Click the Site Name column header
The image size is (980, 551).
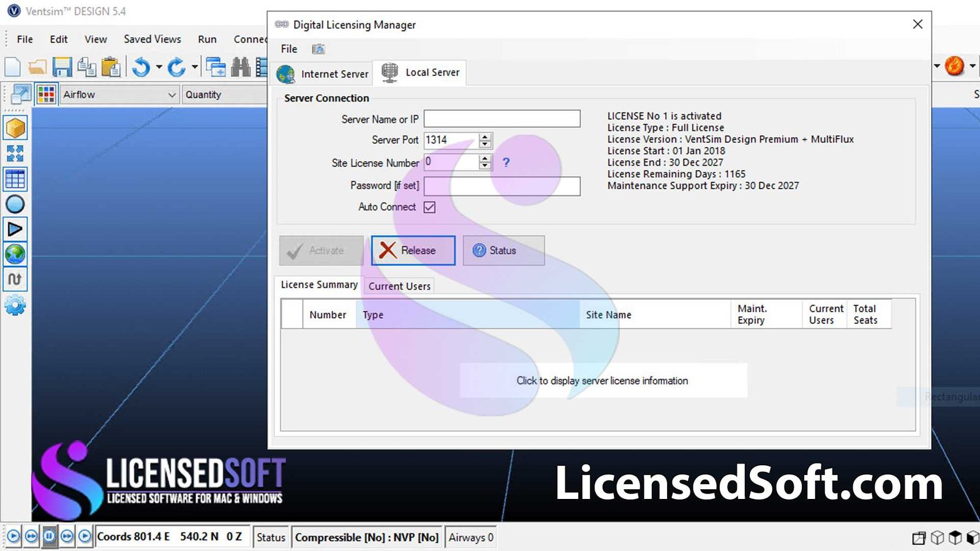click(655, 315)
